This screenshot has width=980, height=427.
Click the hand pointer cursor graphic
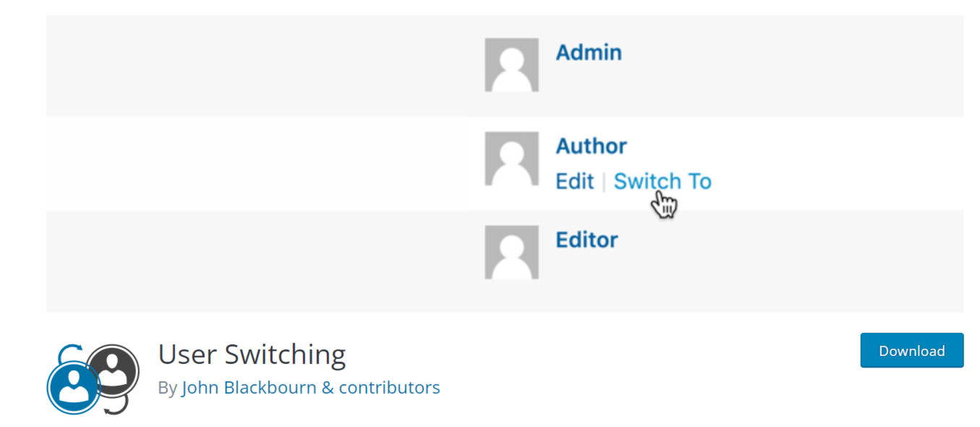665,204
